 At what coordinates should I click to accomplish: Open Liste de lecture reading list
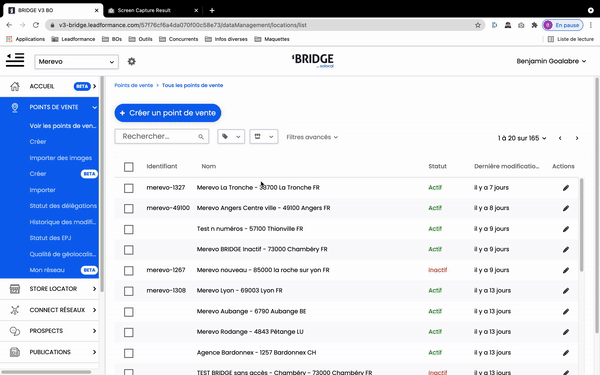coord(571,39)
